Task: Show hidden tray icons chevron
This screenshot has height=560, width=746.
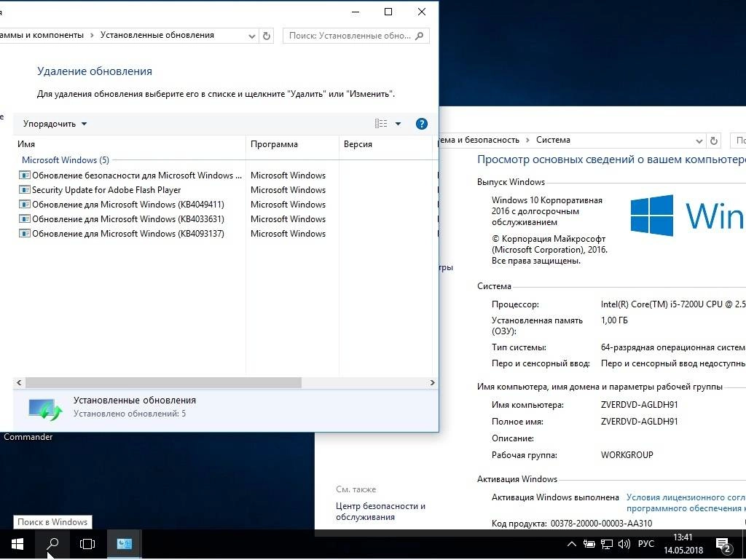Action: click(572, 544)
